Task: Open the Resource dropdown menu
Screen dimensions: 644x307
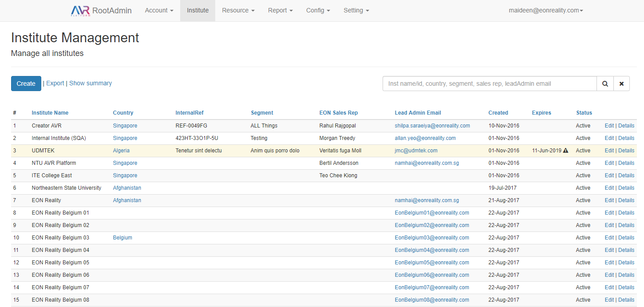Action: pyautogui.click(x=238, y=11)
